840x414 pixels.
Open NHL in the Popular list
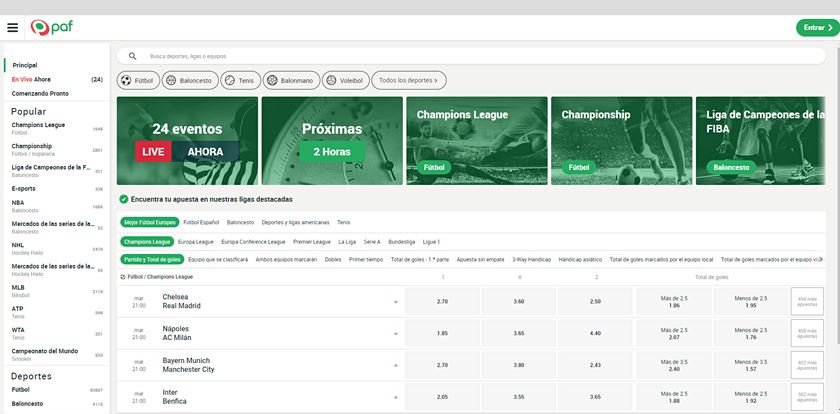click(x=57, y=249)
